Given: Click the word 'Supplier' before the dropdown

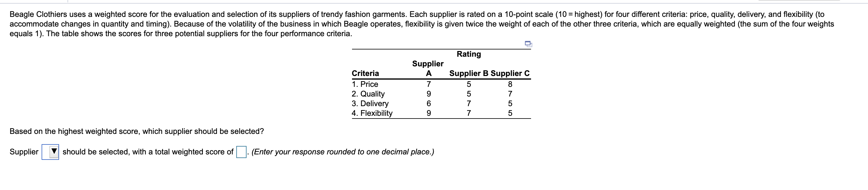Looking at the screenshot, I should click(24, 152).
